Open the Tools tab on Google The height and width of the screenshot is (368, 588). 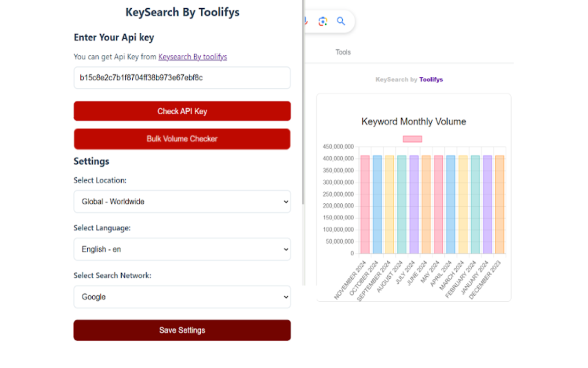343,52
